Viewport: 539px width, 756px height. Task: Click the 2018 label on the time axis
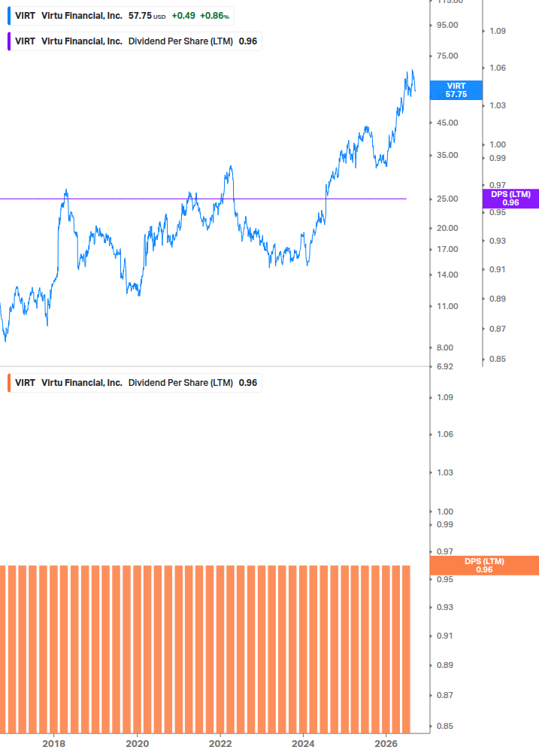53,743
